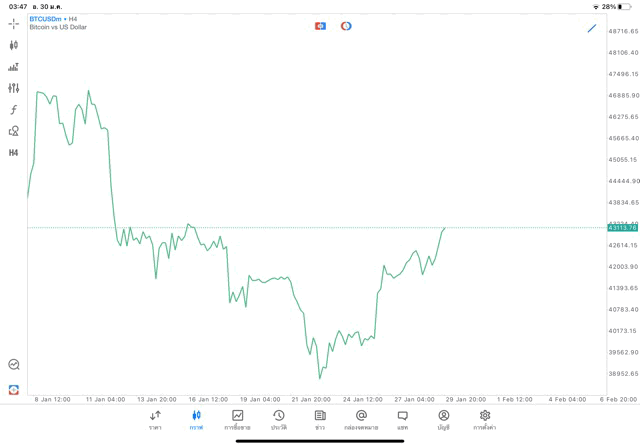Switch to the การซื้อขาย (Trade) tab

click(x=237, y=420)
